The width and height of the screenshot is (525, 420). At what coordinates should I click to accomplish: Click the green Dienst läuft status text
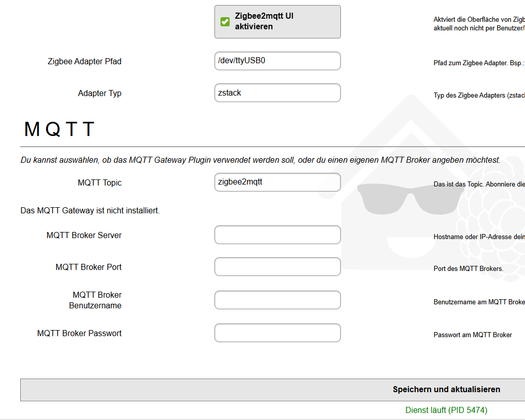(x=446, y=410)
